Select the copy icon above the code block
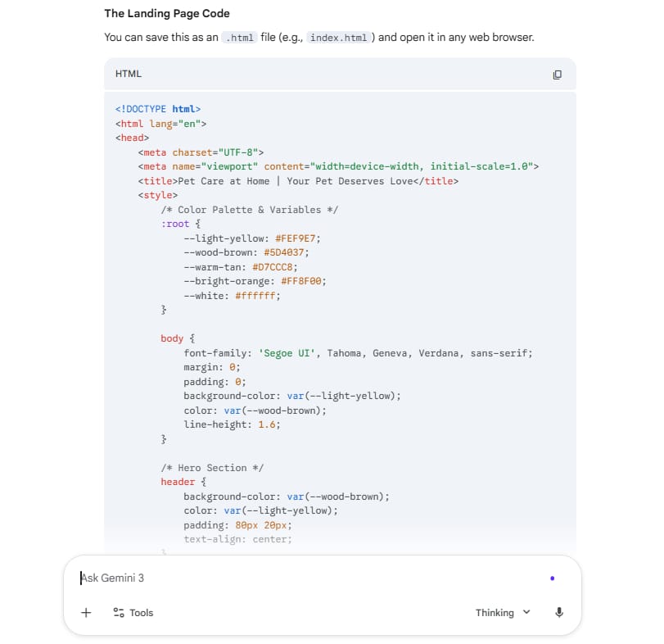The image size is (664, 644). tap(558, 74)
